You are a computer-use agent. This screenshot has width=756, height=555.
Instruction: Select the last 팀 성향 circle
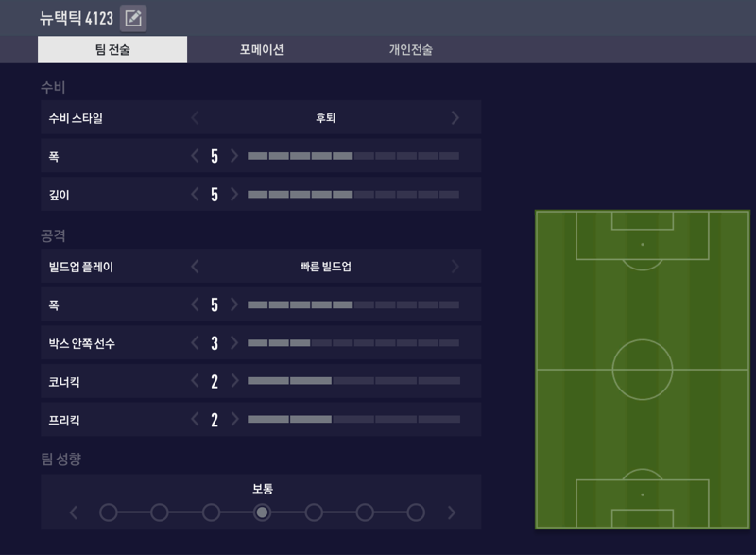click(415, 512)
